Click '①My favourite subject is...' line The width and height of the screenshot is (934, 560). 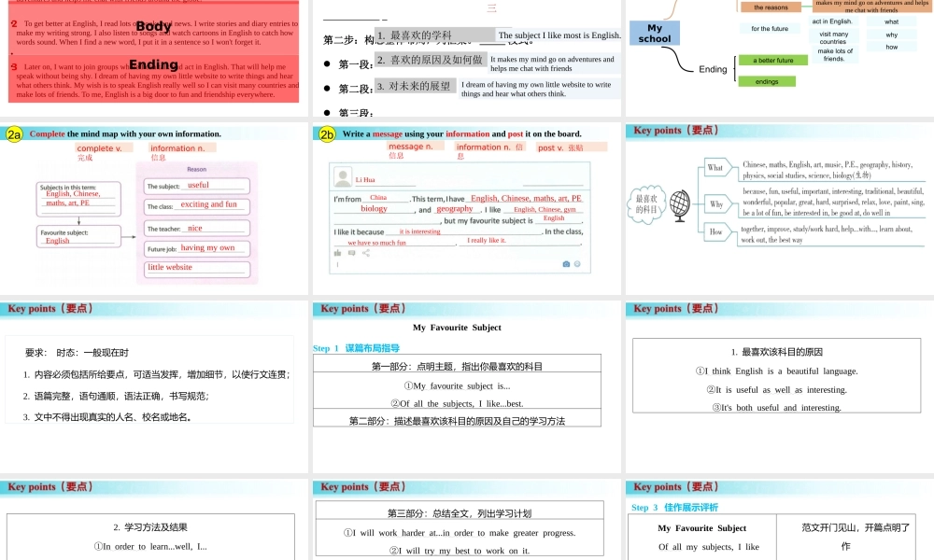457,385
